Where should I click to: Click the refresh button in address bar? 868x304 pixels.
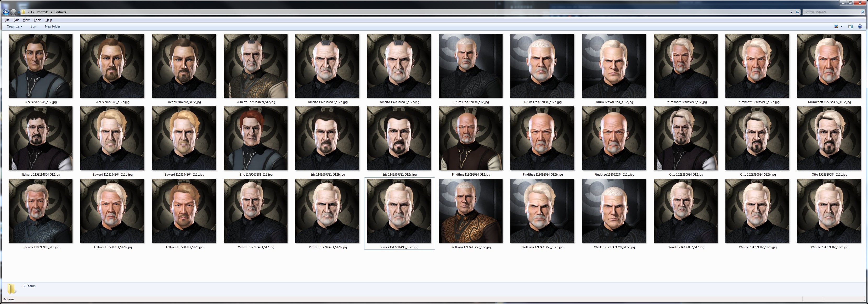(x=797, y=12)
